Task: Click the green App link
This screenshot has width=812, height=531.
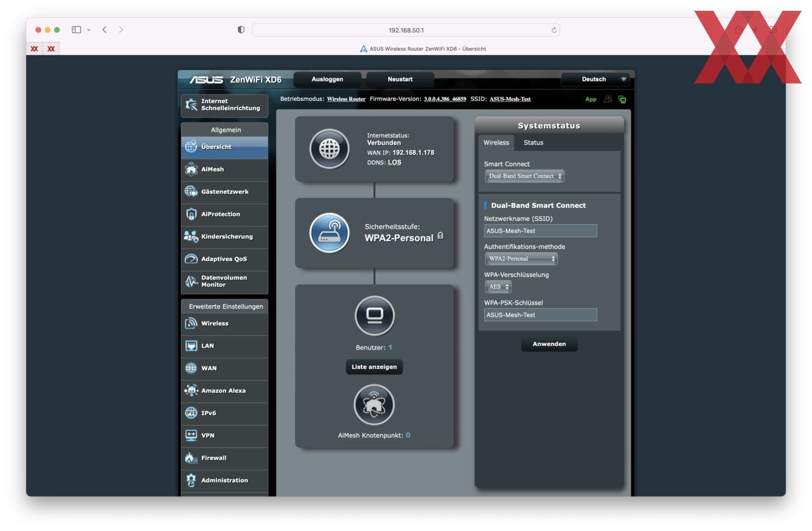Action: pyautogui.click(x=590, y=99)
